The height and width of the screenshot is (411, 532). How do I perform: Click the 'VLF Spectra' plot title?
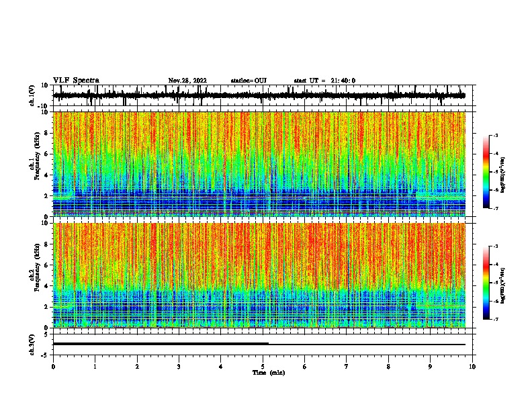76,81
